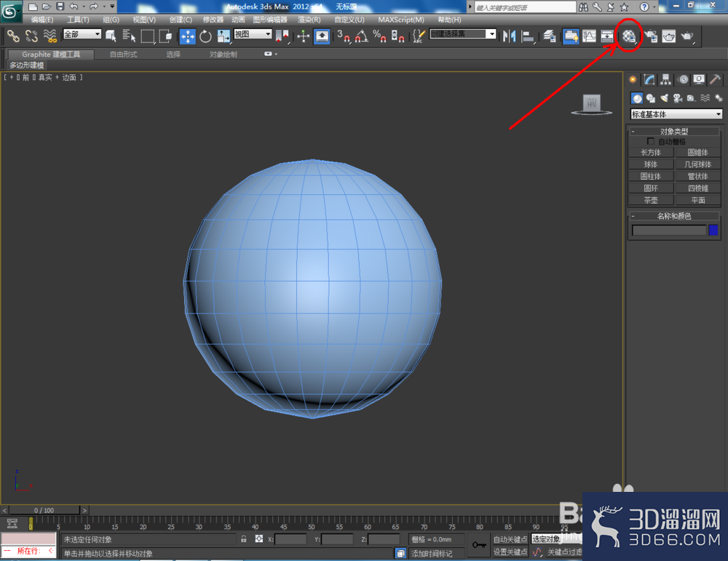Toggle 3D Snaps button
This screenshot has height=561, width=728.
pos(344,36)
